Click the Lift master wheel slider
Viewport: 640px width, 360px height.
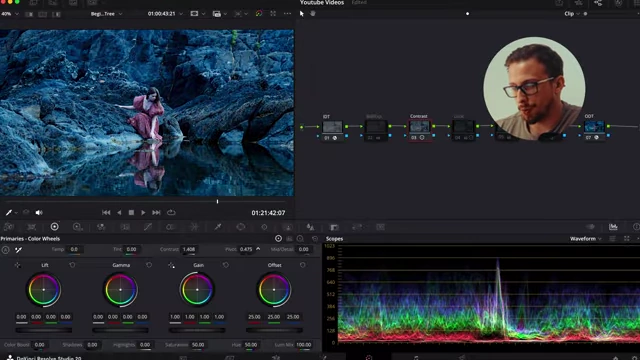pyautogui.click(x=44, y=330)
